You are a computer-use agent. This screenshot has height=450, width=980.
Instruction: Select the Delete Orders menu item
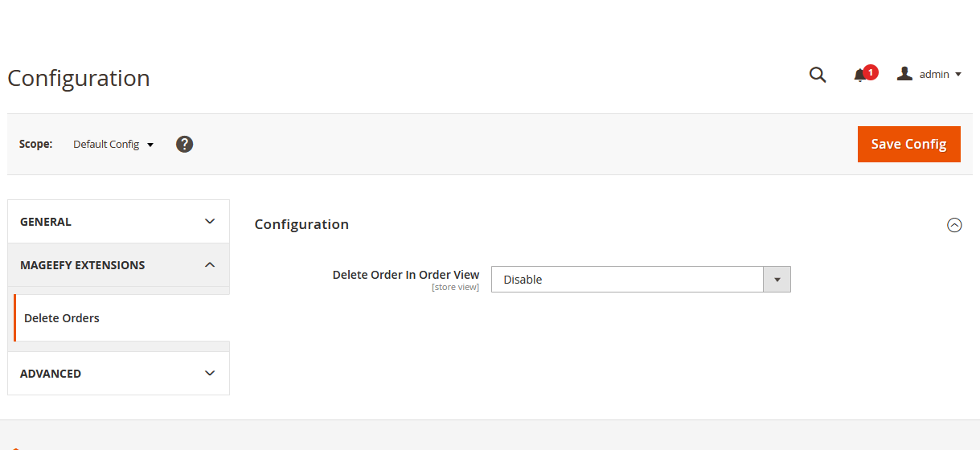62,318
